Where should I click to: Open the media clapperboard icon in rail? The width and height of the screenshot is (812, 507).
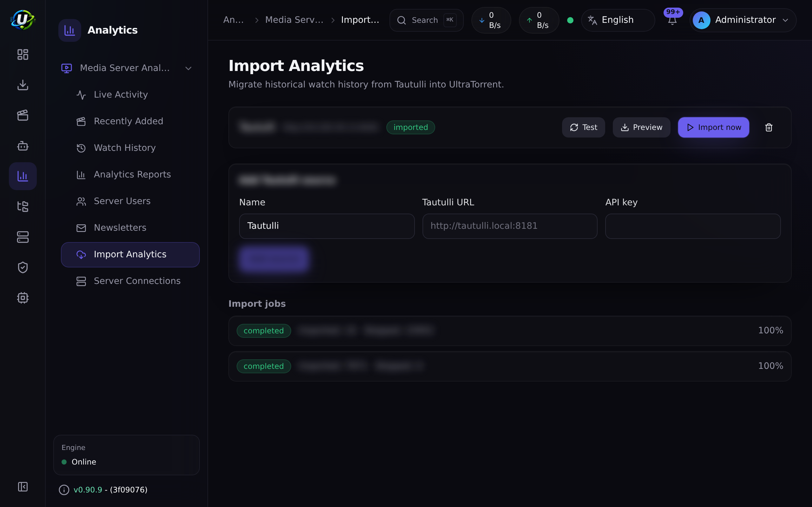tap(23, 115)
